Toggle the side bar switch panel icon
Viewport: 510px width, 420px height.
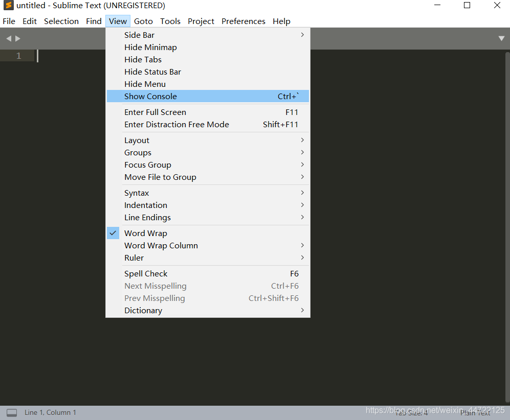pos(12,412)
